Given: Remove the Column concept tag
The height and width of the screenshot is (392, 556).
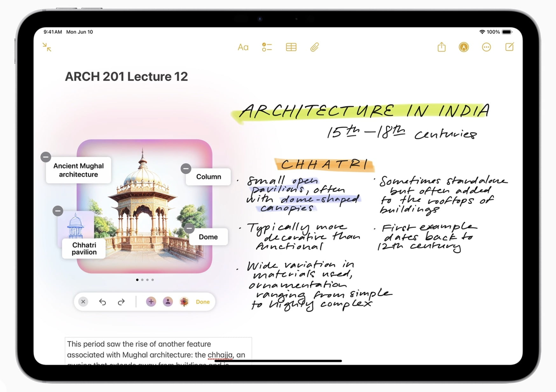Looking at the screenshot, I should (186, 169).
